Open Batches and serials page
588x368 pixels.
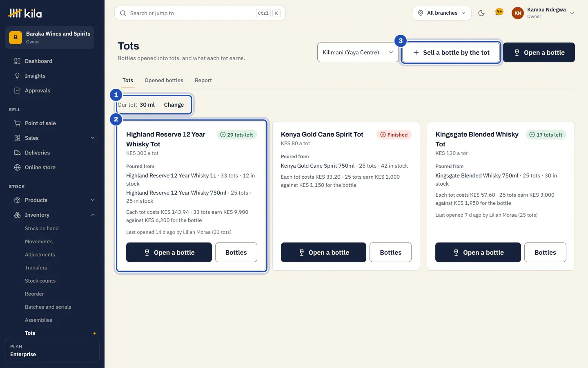click(48, 307)
